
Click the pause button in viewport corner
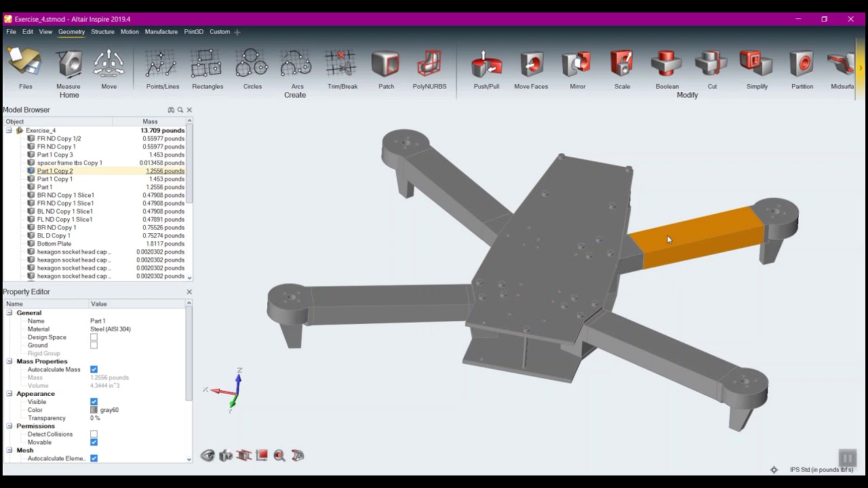point(847,458)
